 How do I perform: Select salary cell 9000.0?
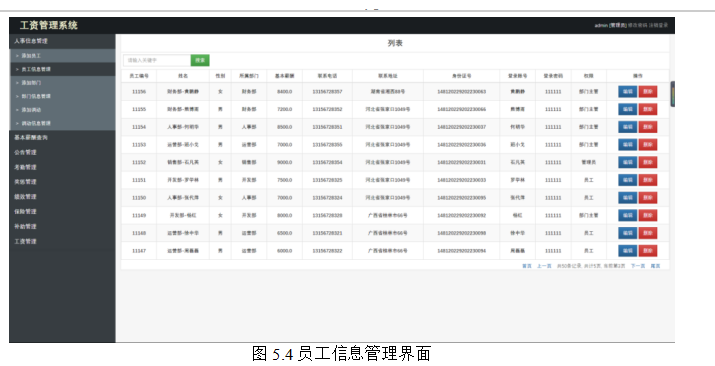pos(285,162)
